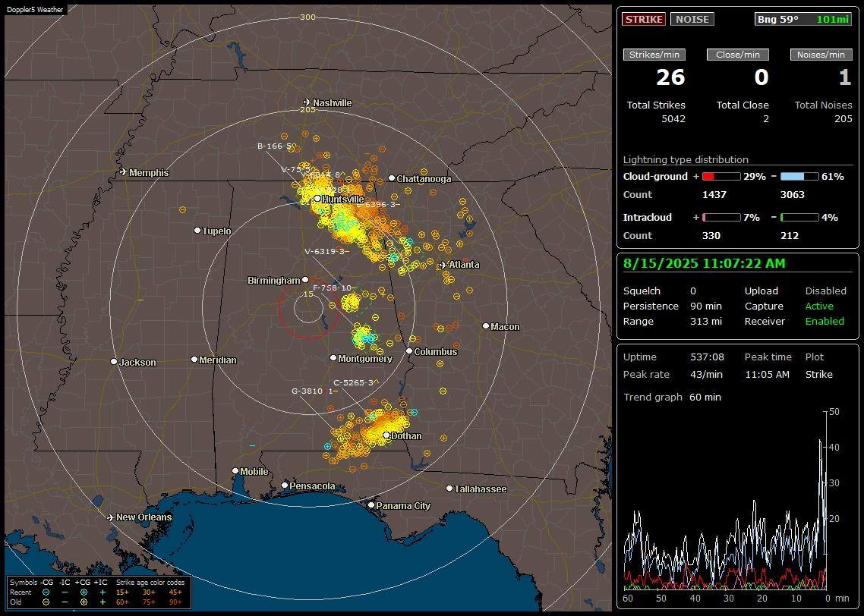This screenshot has height=616, width=864.
Task: Pick the Meridian city marker dot
Action: pos(194,360)
